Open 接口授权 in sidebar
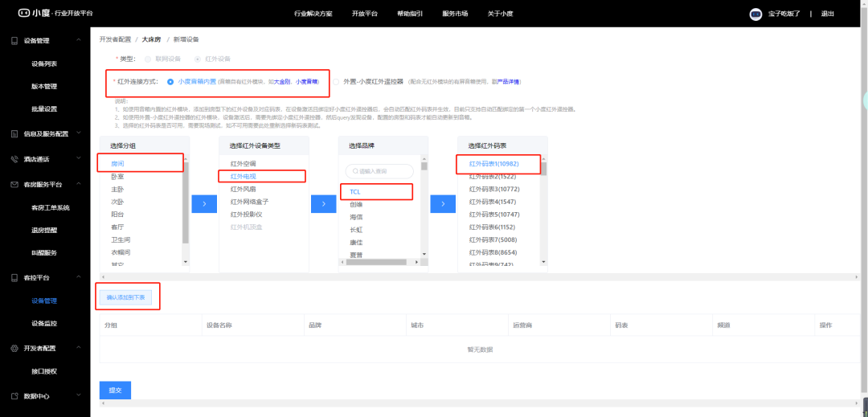The image size is (868, 417). tap(44, 371)
